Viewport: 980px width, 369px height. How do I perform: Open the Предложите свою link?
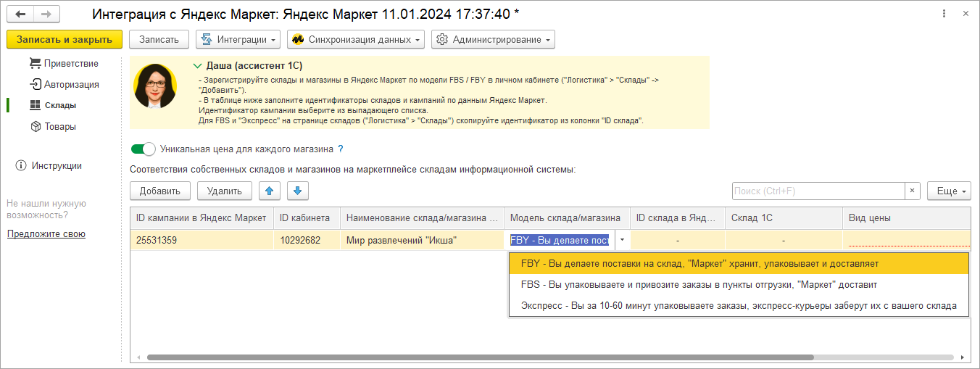point(46,234)
